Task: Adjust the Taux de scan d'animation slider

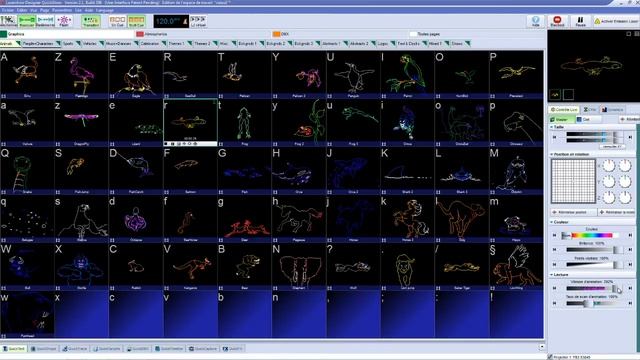Action: point(593,303)
